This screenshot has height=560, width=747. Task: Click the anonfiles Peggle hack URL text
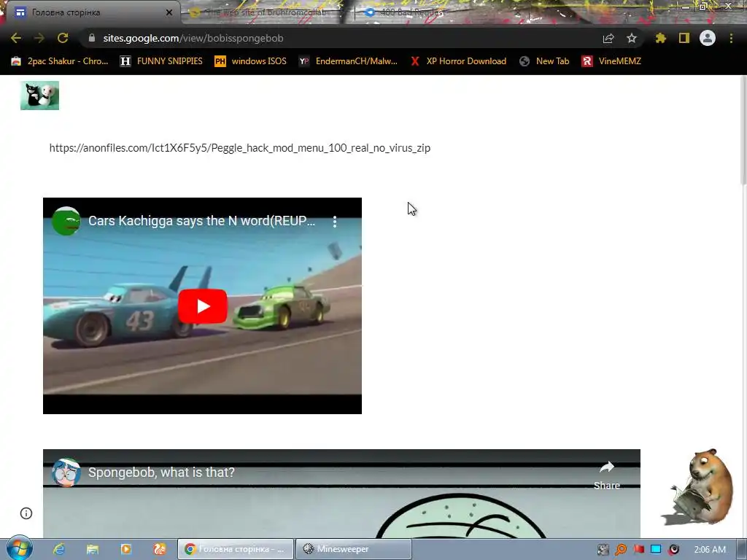pyautogui.click(x=239, y=148)
